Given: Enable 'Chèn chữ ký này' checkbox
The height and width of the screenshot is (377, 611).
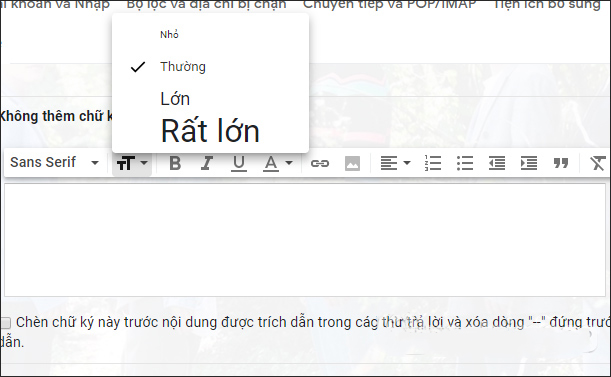Looking at the screenshot, I should tap(5, 323).
